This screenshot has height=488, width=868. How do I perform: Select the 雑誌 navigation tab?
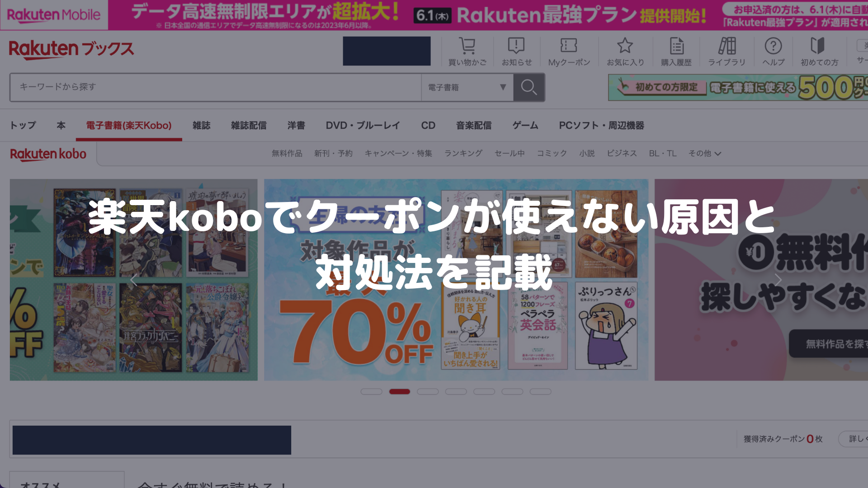tap(201, 125)
